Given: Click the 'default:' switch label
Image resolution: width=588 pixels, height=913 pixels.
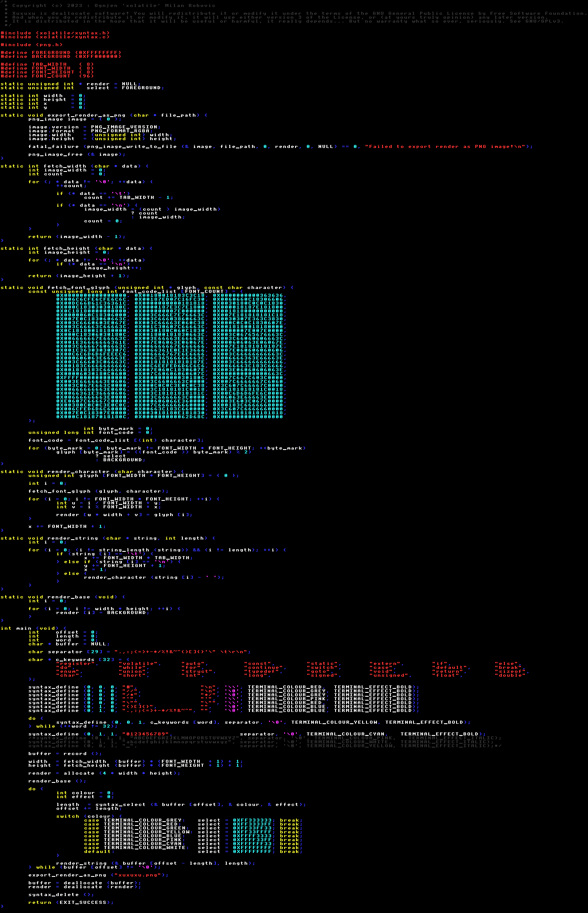Looking at the screenshot, I should 98,852.
